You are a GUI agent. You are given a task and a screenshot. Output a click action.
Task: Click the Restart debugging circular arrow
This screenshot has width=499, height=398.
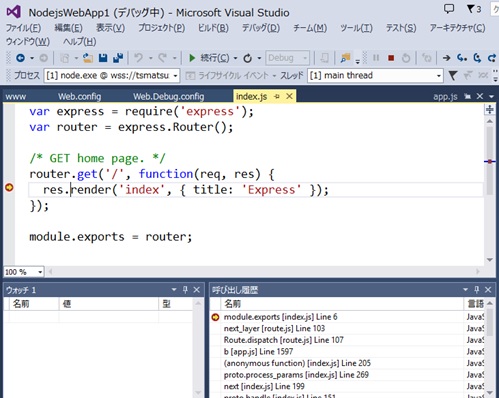406,58
